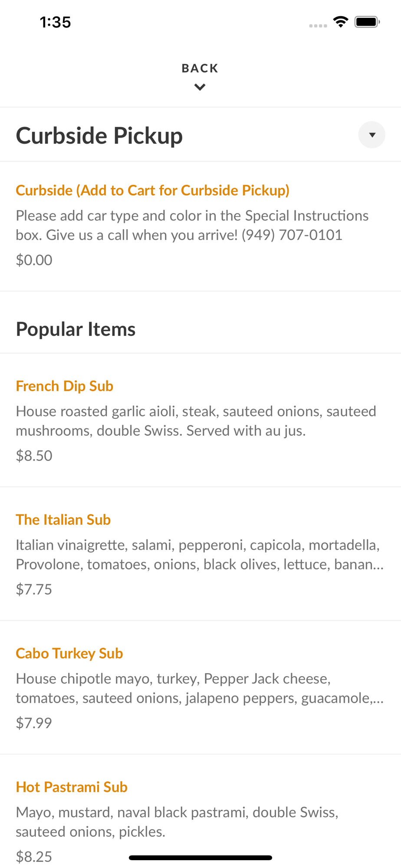Tap the truncated Italian Sub ingredients text
This screenshot has height=868, width=401.
point(200,555)
